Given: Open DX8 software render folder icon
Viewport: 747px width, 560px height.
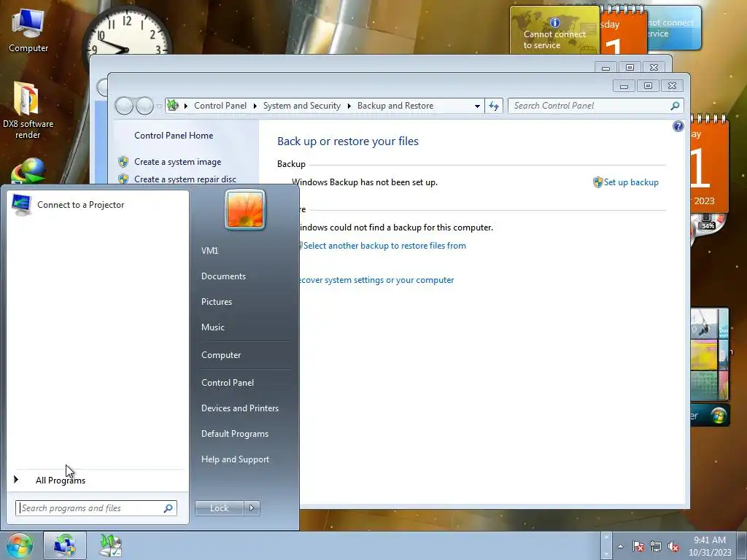Looking at the screenshot, I should click(x=28, y=111).
